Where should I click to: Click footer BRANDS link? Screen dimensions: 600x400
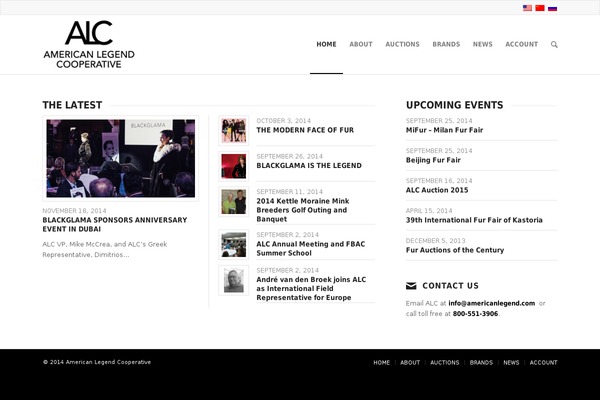click(481, 362)
